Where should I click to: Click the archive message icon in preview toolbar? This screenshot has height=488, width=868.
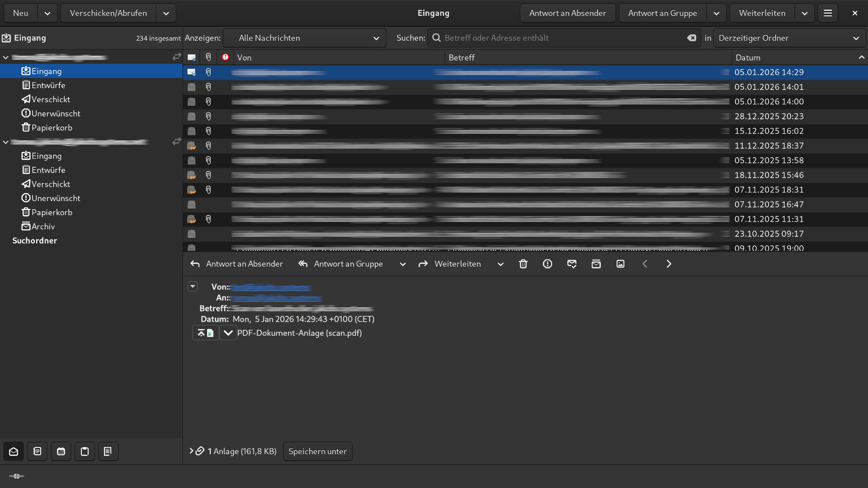pos(596,264)
